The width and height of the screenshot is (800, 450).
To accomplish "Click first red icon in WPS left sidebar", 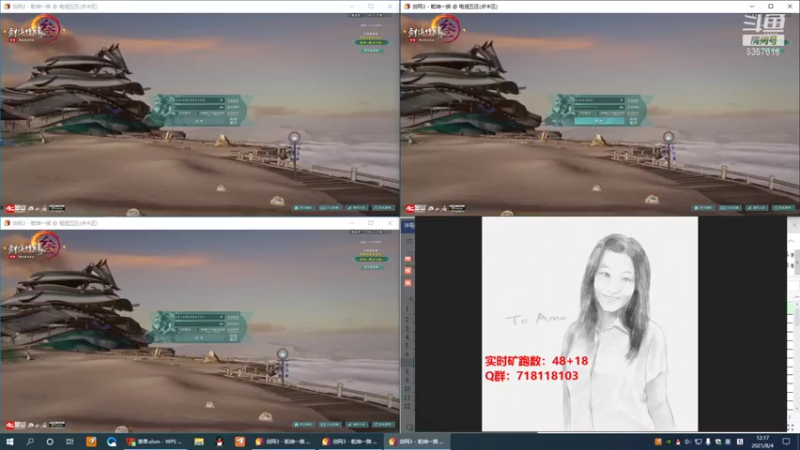I will pos(408,259).
